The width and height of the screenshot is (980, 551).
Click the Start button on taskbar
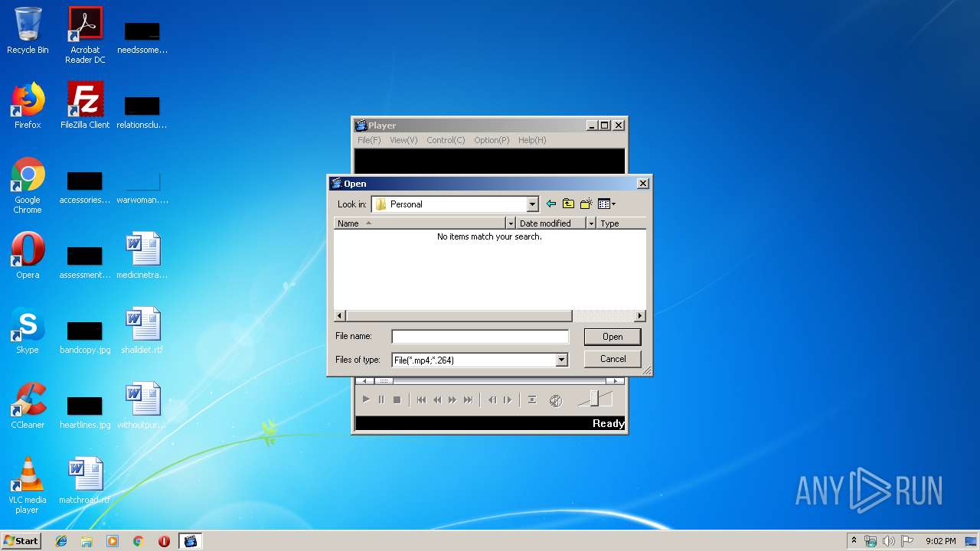click(21, 540)
